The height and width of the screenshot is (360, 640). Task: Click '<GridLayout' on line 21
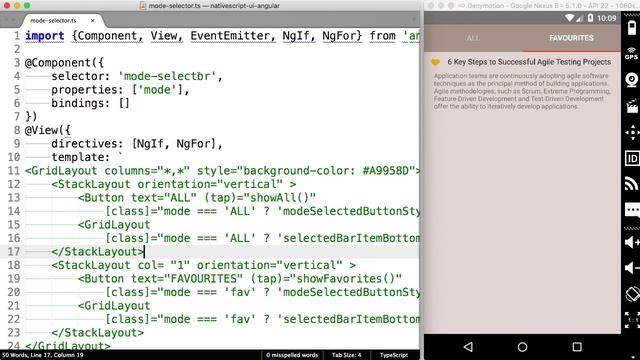[114, 306]
